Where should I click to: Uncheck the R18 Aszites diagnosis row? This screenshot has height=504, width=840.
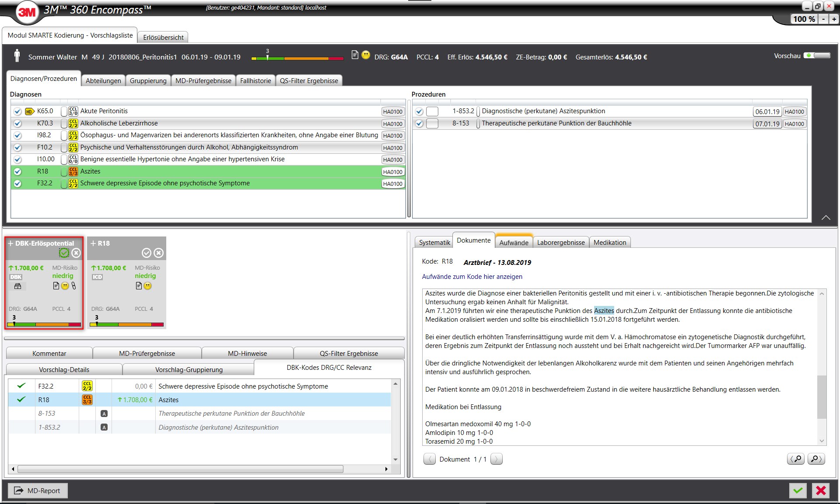[17, 171]
